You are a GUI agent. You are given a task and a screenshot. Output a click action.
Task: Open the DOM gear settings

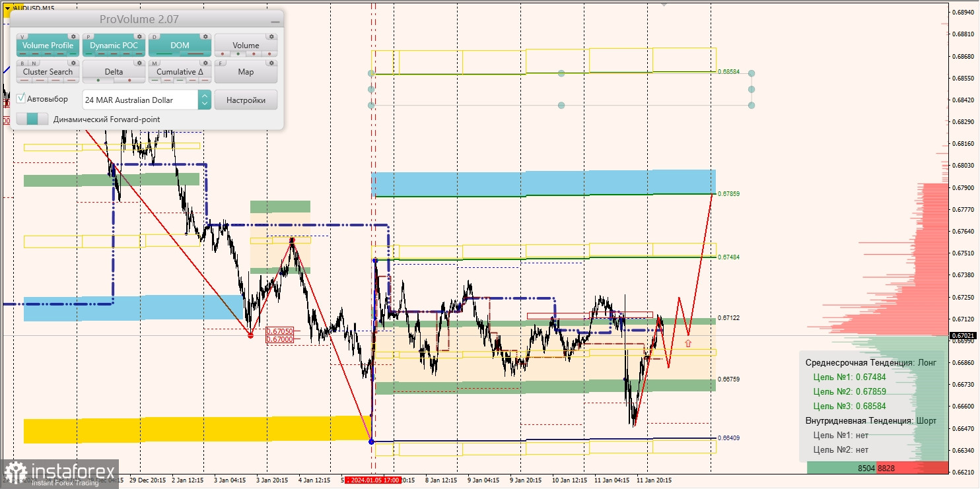pos(205,37)
